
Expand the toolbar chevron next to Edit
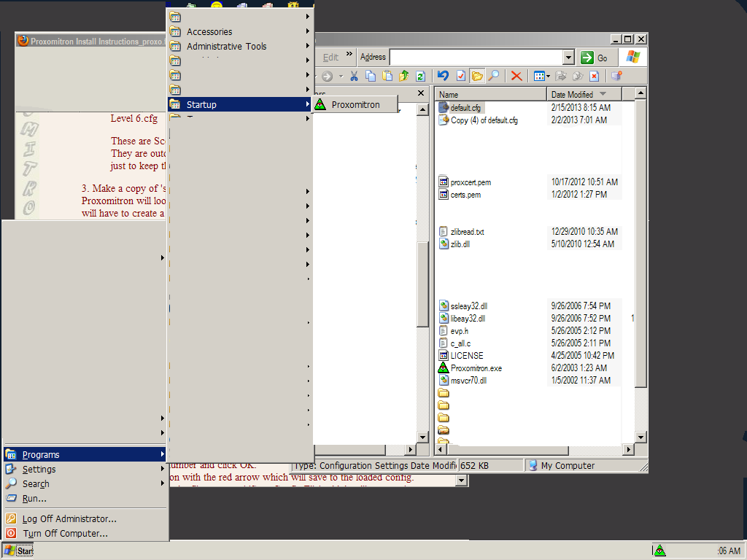pyautogui.click(x=349, y=54)
